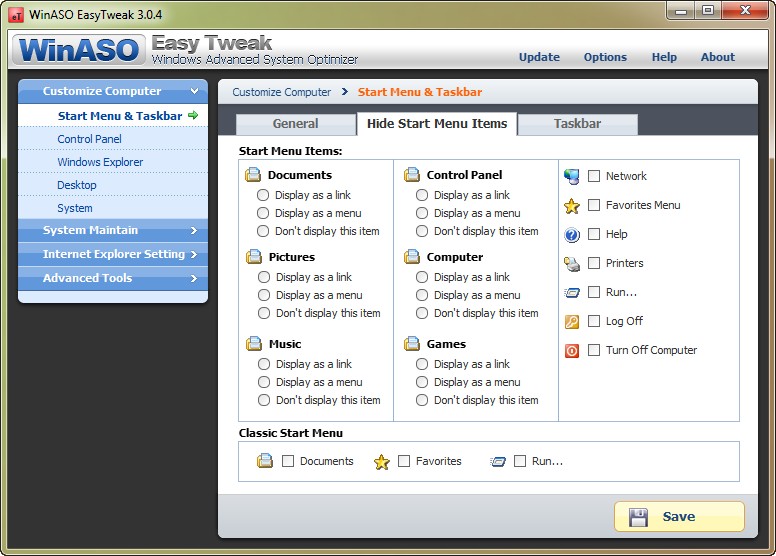Expand the Advanced Tools section

(x=113, y=278)
